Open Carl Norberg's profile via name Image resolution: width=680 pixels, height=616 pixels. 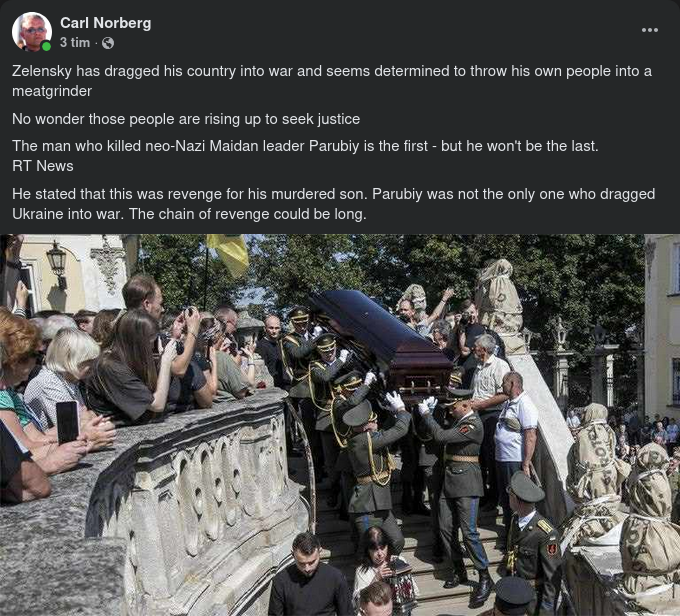[x=106, y=23]
